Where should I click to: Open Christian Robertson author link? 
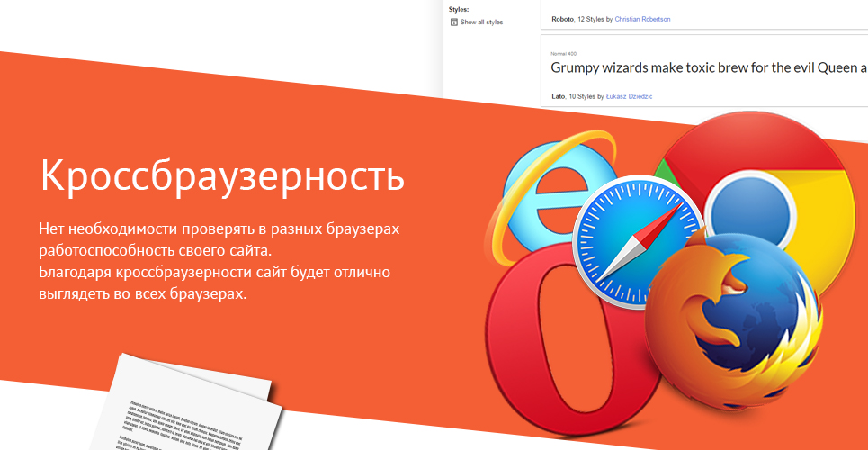(x=642, y=19)
